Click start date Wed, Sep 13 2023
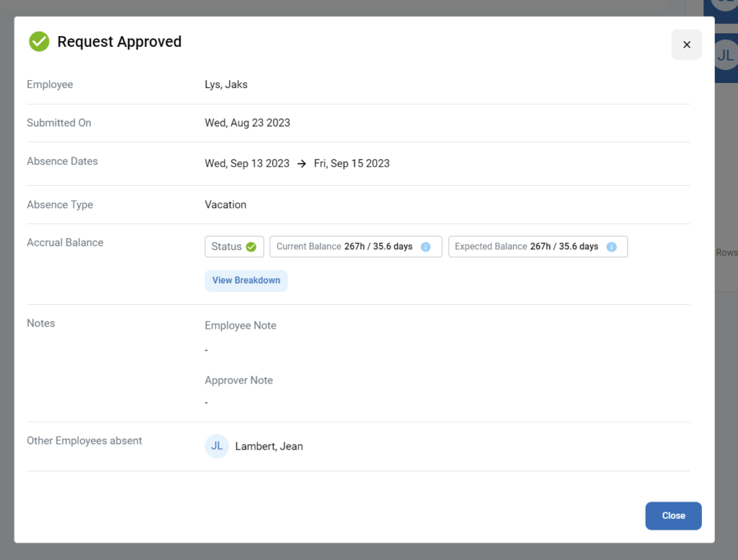This screenshot has width=738, height=560. (x=246, y=164)
